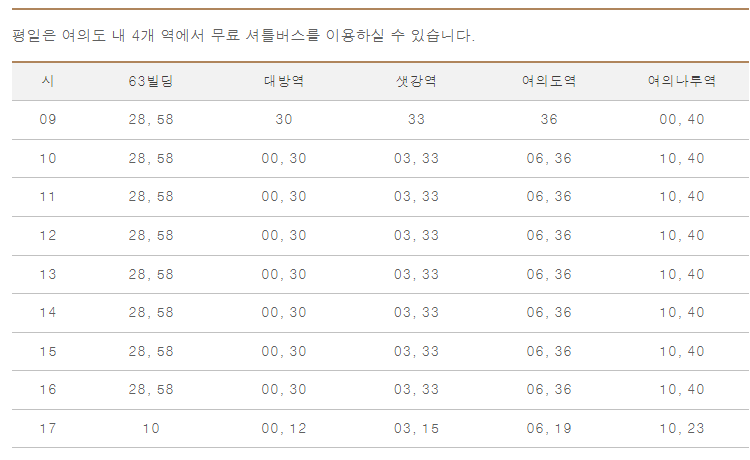This screenshot has height=460, width=750.
Task: Select 63빌딩 times '28, 58' in 15 row
Action: (151, 351)
